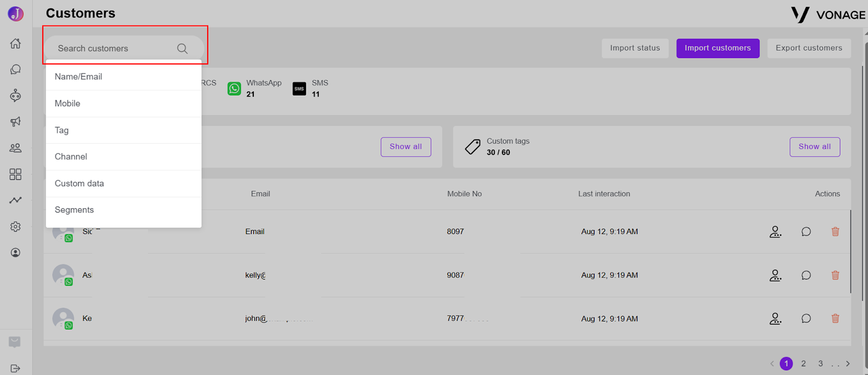Viewport: 868px width, 375px height.
Task: Select Segments search option
Action: click(124, 210)
